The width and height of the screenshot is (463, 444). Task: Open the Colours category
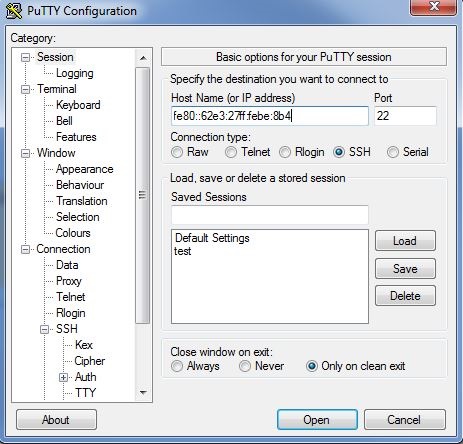73,233
